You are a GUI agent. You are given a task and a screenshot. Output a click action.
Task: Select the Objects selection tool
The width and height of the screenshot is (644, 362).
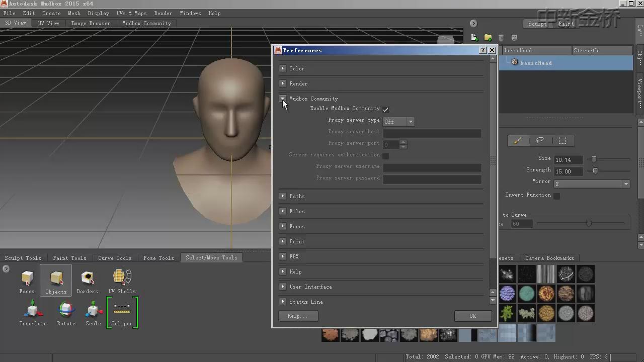point(56,282)
